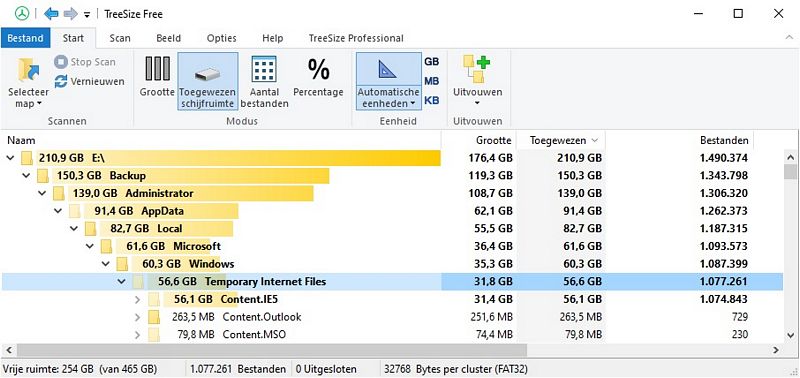The width and height of the screenshot is (800, 378).
Task: Select Aantal bestanden mode icon
Action: pyautogui.click(x=264, y=69)
